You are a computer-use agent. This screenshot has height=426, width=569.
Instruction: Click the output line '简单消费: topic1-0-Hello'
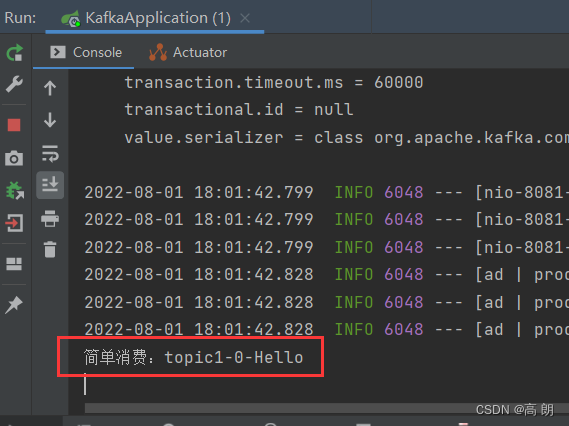point(193,357)
